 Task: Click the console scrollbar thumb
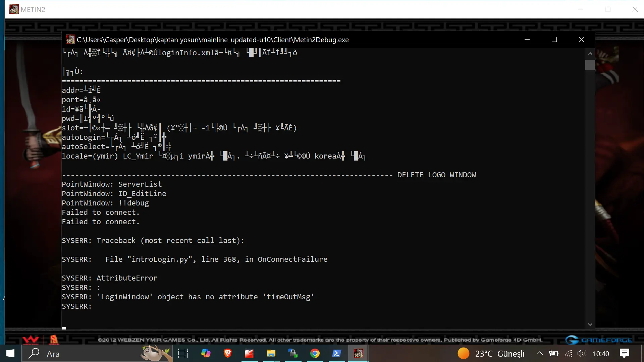(x=590, y=65)
